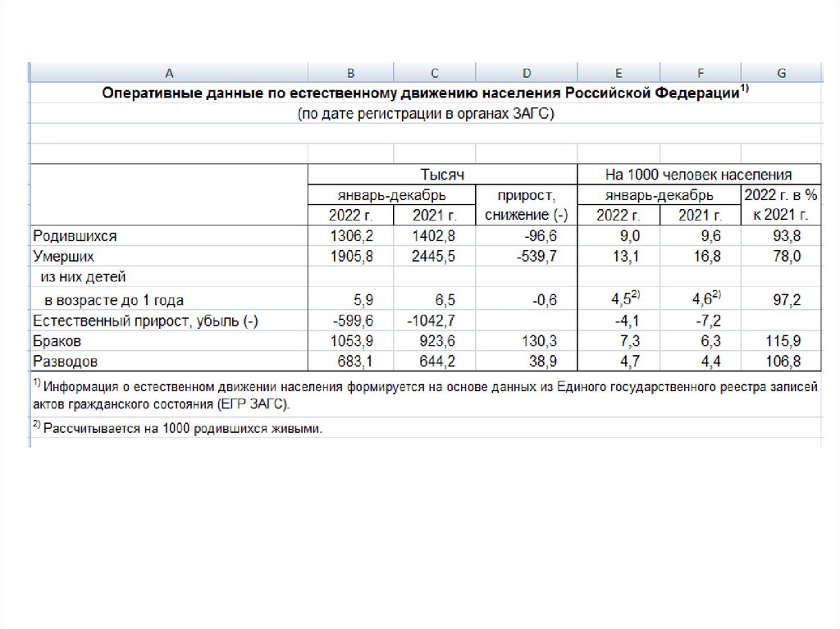This screenshot has height=629, width=840.
Task: Click cell value 683,1
Action: coord(355,362)
